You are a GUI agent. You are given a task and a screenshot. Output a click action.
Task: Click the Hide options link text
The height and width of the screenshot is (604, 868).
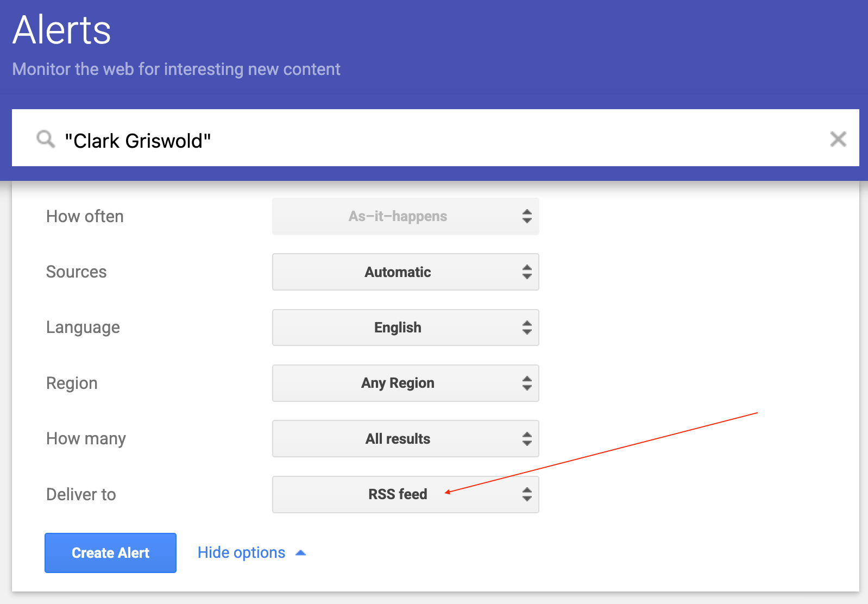click(x=241, y=552)
